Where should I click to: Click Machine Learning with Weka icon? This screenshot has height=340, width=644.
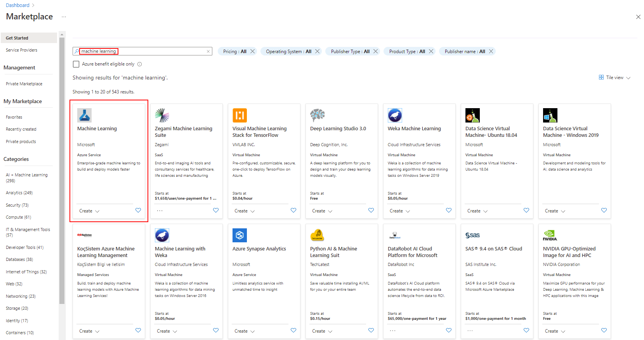162,235
